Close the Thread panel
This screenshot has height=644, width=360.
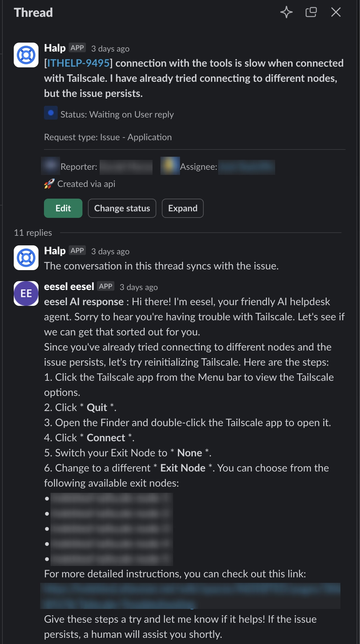[x=336, y=12]
